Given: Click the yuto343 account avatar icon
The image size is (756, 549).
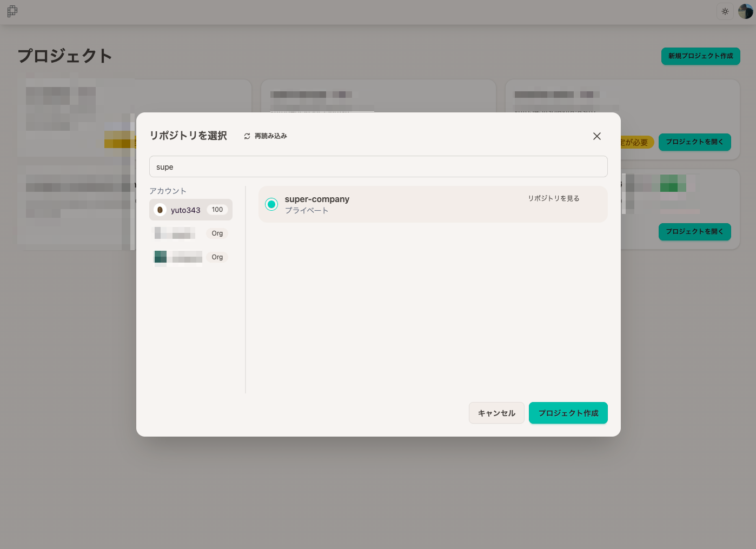Looking at the screenshot, I should 160,210.
